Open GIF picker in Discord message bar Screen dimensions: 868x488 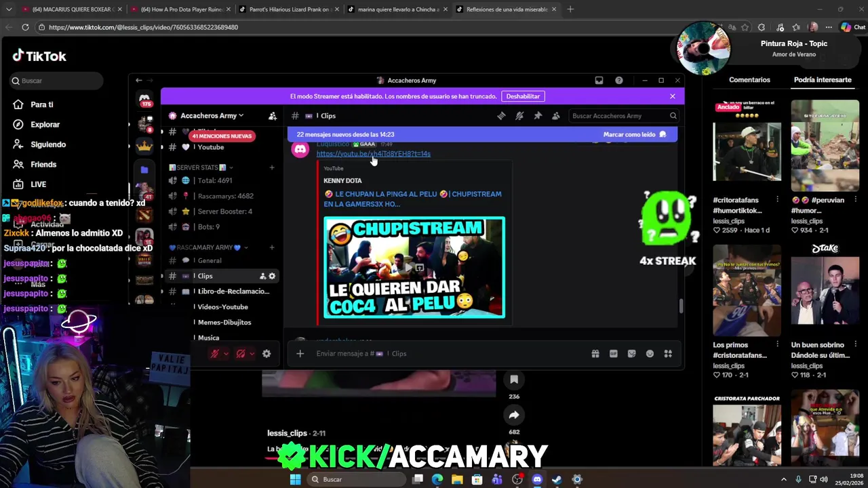614,354
